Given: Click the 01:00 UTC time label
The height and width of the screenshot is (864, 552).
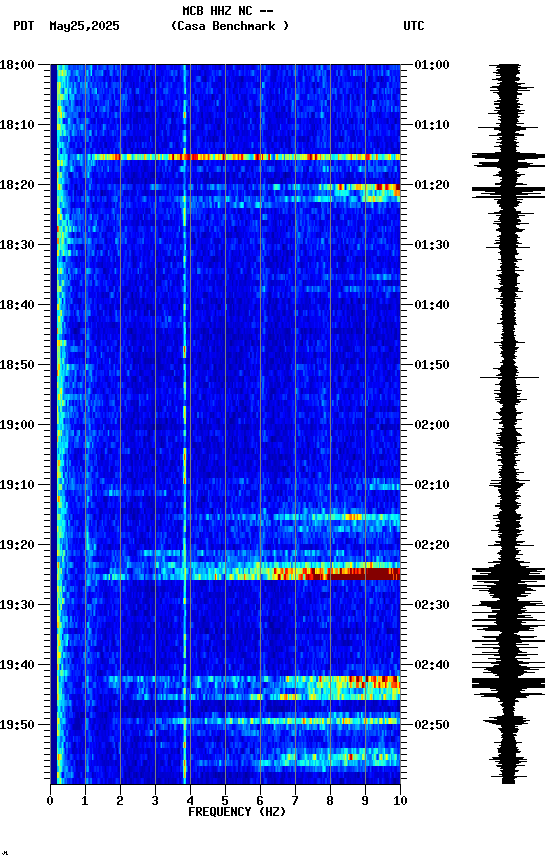Looking at the screenshot, I should [432, 65].
